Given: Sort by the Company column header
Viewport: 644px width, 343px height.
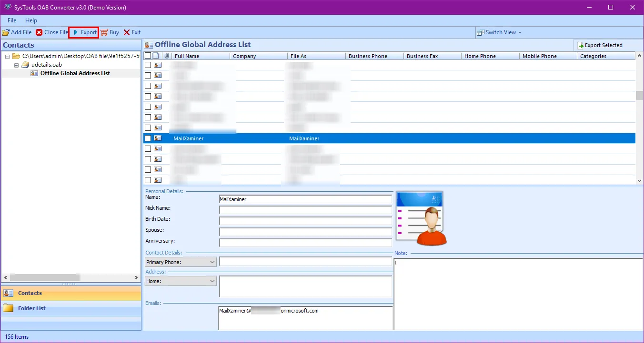Looking at the screenshot, I should [x=258, y=56].
